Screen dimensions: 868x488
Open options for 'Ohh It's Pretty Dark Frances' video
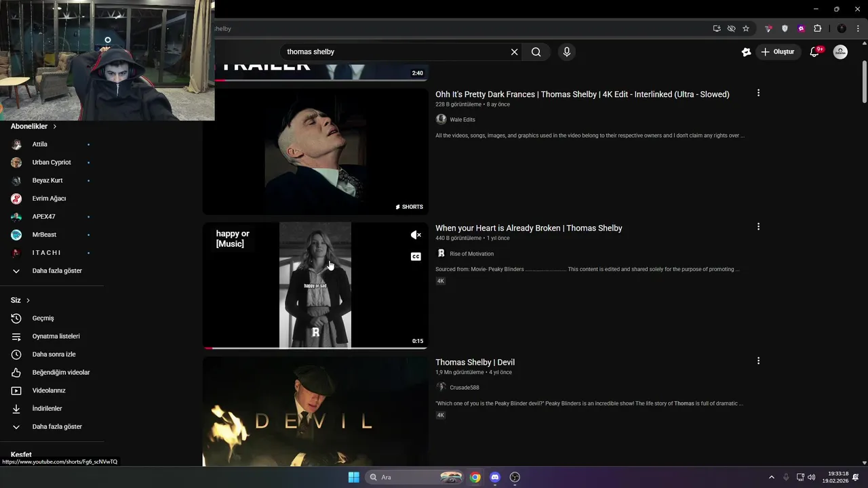click(758, 93)
